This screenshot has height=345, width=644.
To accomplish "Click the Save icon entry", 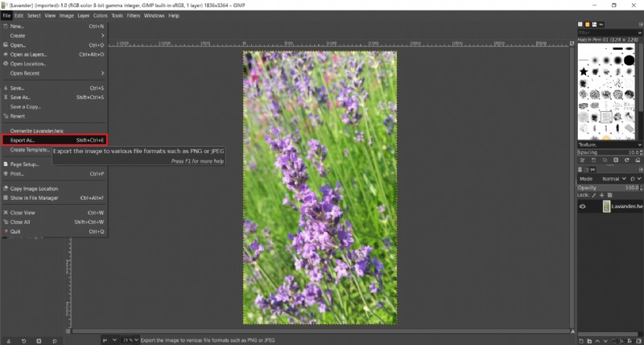I will coord(16,87).
